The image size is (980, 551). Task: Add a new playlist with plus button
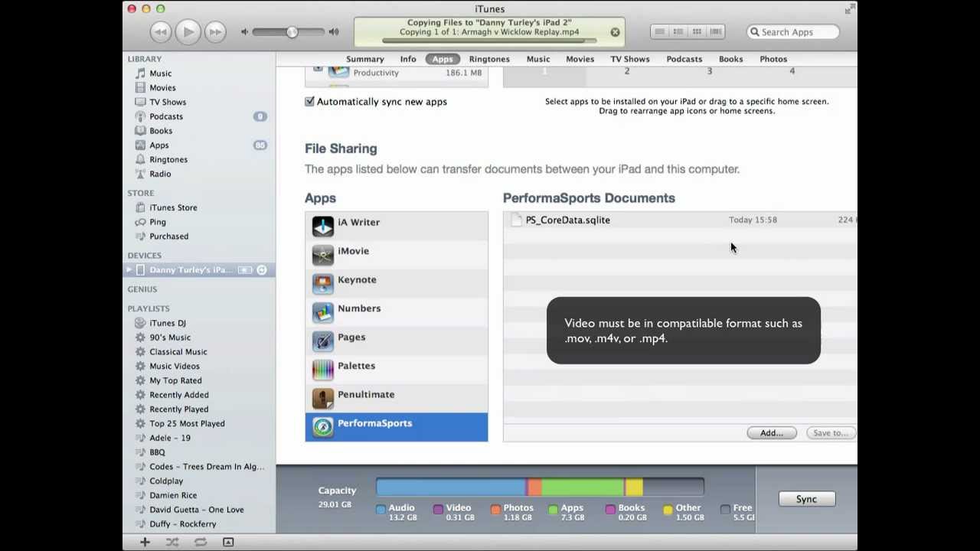tap(145, 542)
